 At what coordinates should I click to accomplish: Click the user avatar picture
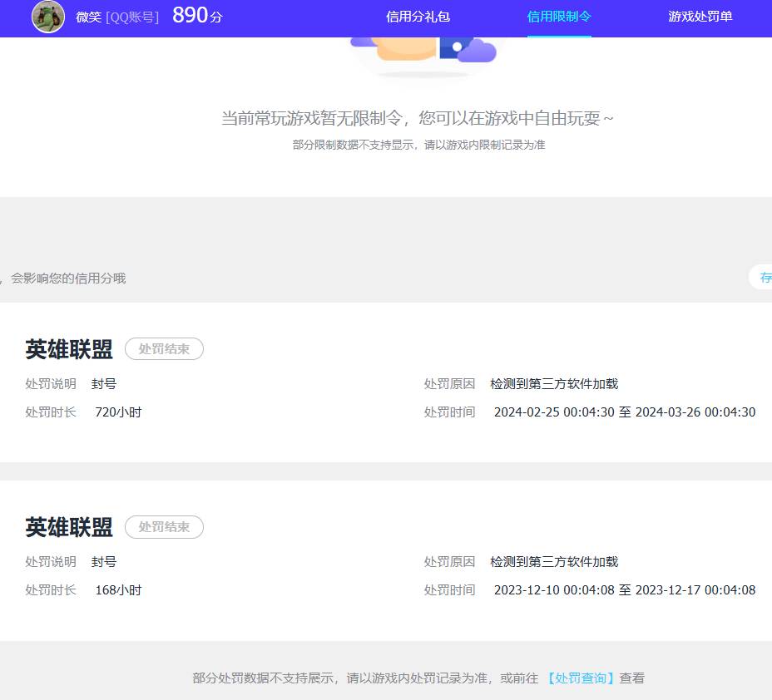point(48,17)
